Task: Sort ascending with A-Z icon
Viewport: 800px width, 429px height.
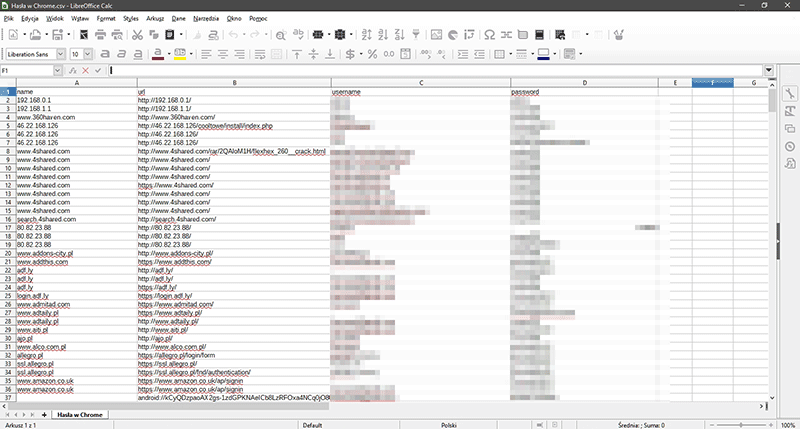Action: click(383, 35)
